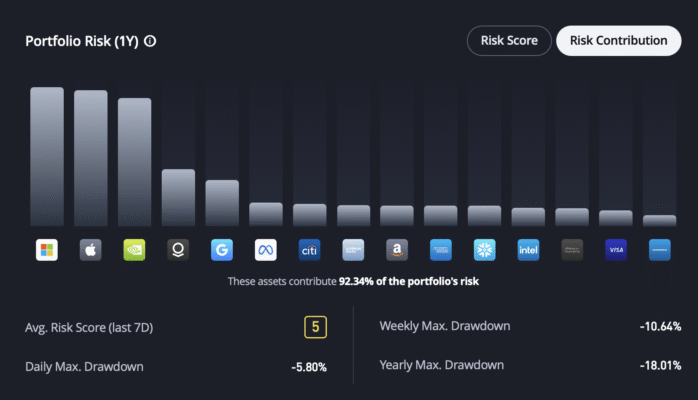Open the Amazon asset icon

tap(397, 250)
